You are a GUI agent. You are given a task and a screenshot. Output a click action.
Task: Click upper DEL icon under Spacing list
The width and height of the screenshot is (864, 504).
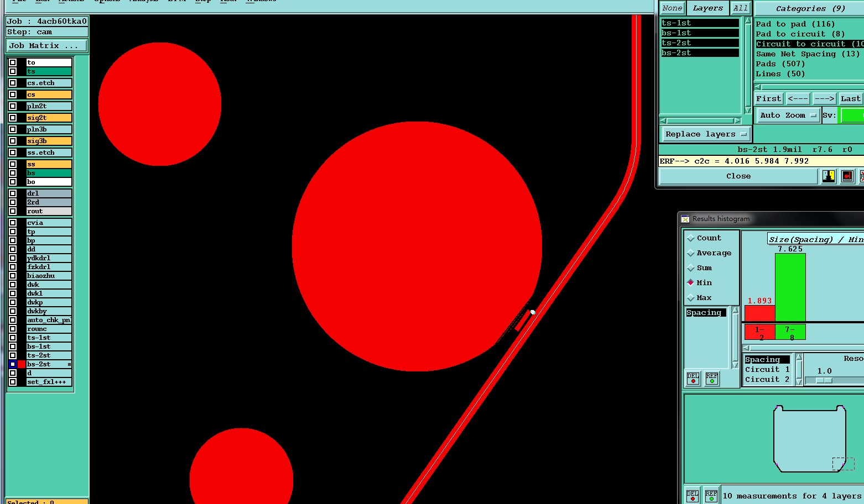693,378
